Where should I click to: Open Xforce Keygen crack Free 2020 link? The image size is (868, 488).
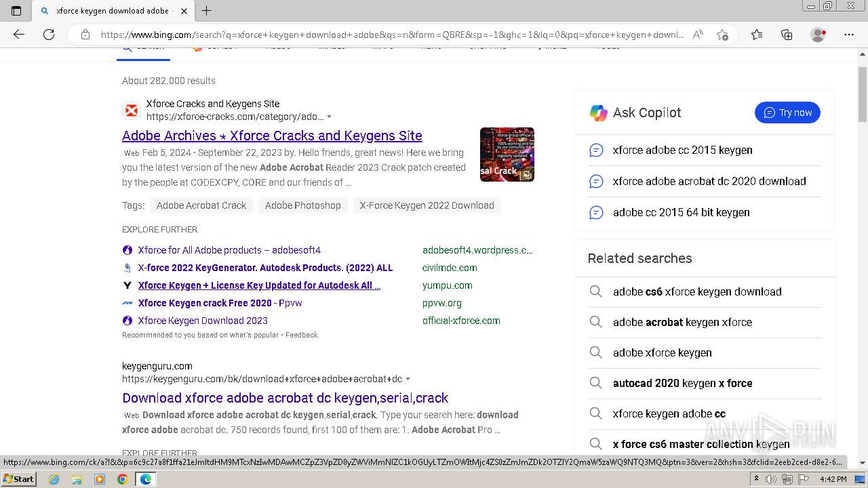pos(220,303)
